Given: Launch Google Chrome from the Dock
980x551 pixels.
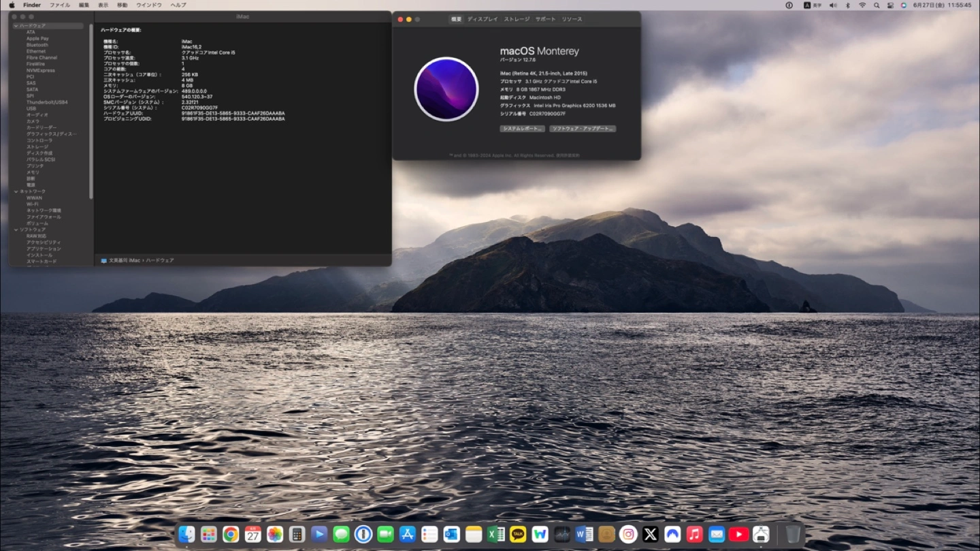Looking at the screenshot, I should [x=231, y=535].
